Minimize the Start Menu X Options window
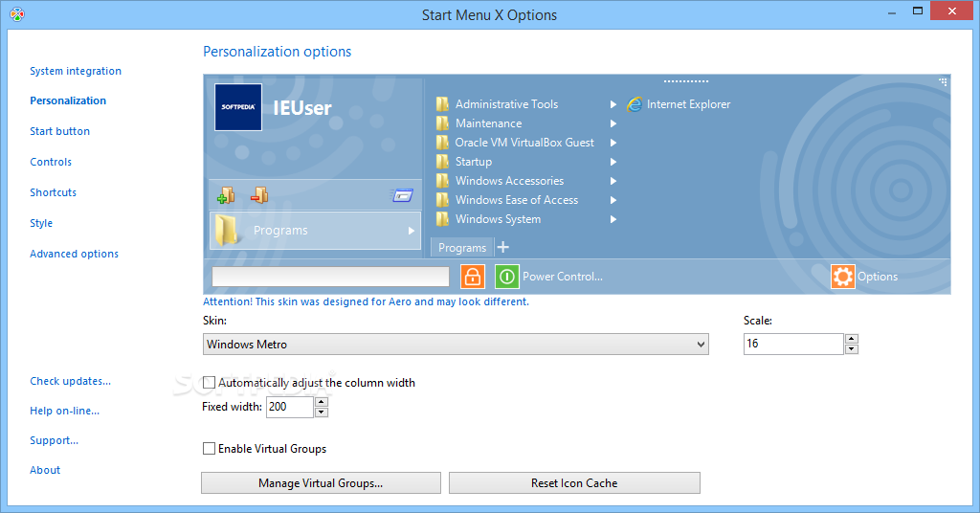This screenshot has height=513, width=980. (x=892, y=12)
